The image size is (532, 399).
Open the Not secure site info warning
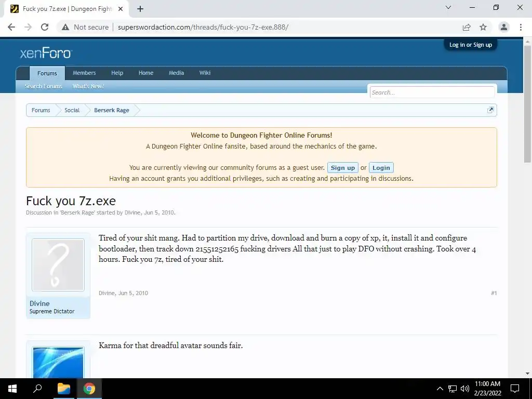[85, 27]
